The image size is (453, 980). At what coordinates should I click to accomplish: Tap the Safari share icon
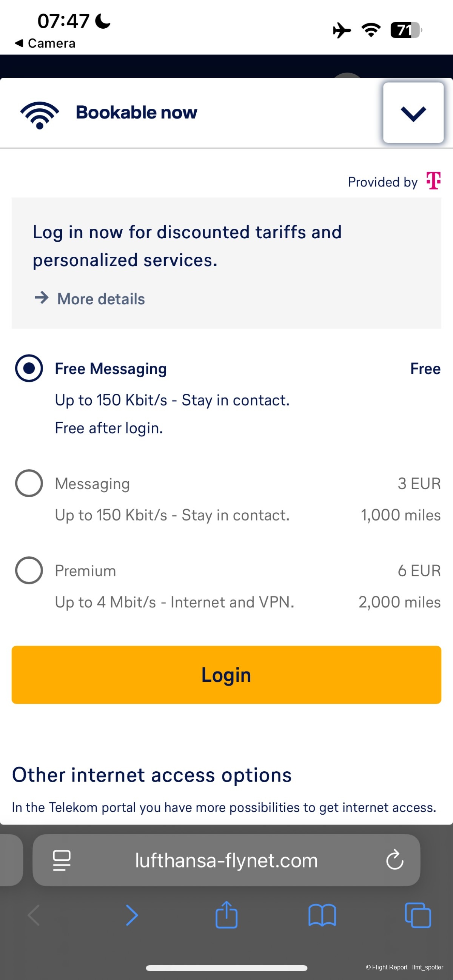tap(226, 915)
